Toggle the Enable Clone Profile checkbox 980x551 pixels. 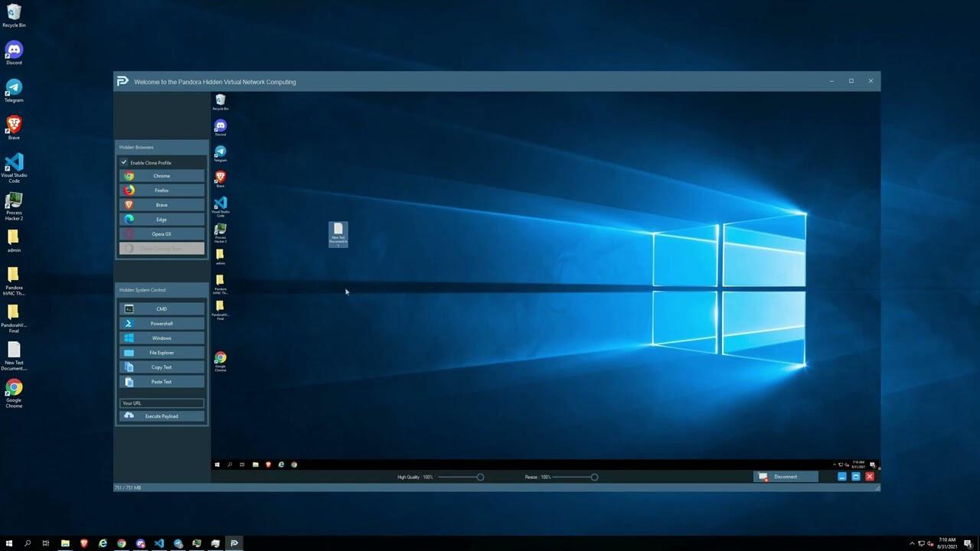(124, 162)
